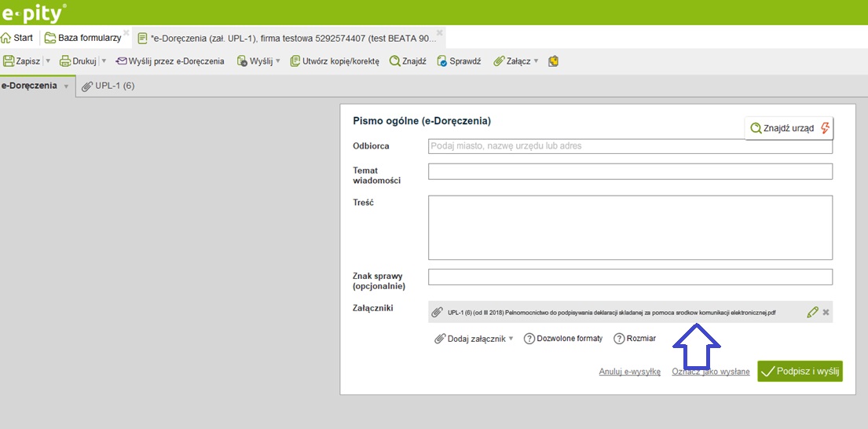Open the Znajdź search tool

(x=408, y=61)
